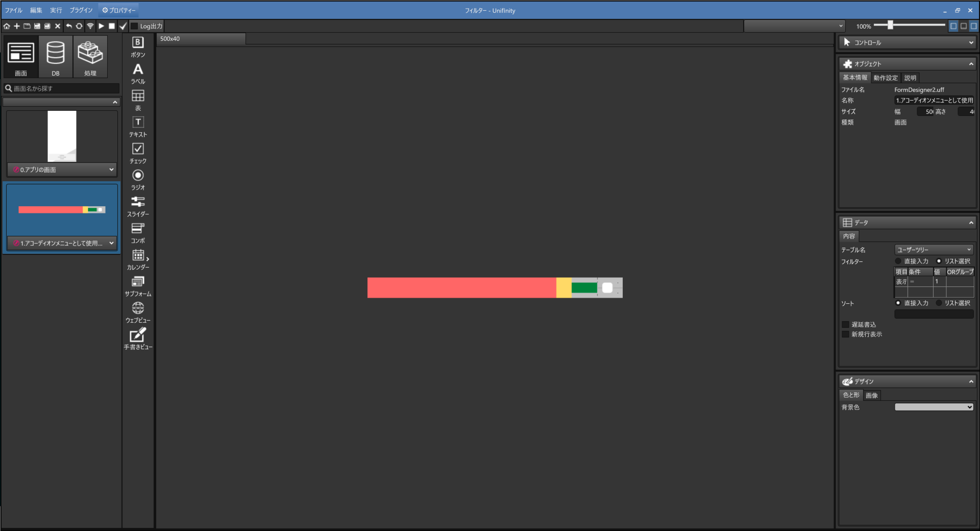Screen dimensions: 980x531
Task: Open the 背景色 color dropdown
Action: 934,407
